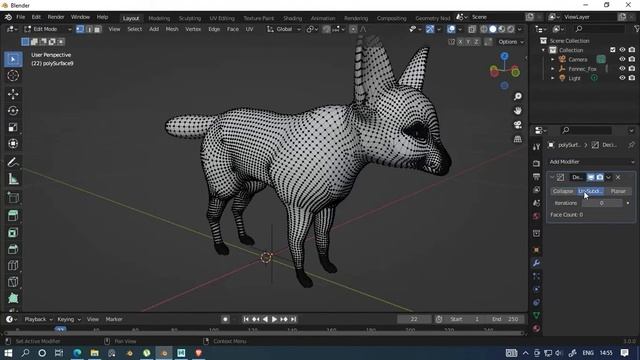Open the Render properties tab
640x360 pixels.
click(x=536, y=163)
